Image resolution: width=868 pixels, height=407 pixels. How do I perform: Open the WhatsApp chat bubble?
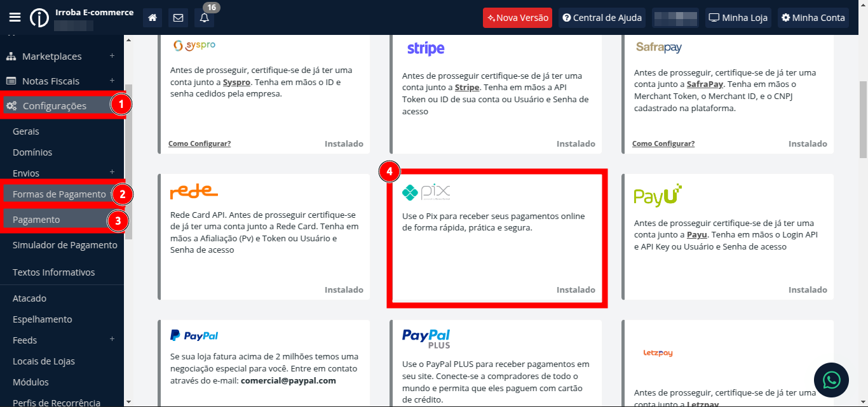831,380
